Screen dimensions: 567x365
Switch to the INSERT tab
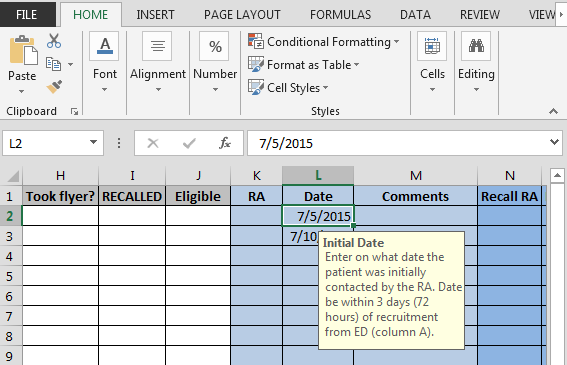click(x=155, y=14)
